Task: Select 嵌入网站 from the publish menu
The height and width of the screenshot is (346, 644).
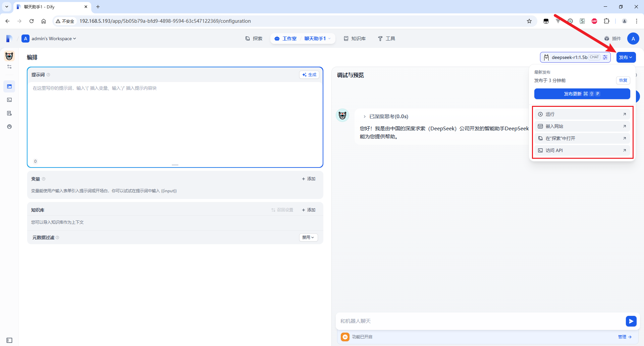Action: (x=582, y=126)
